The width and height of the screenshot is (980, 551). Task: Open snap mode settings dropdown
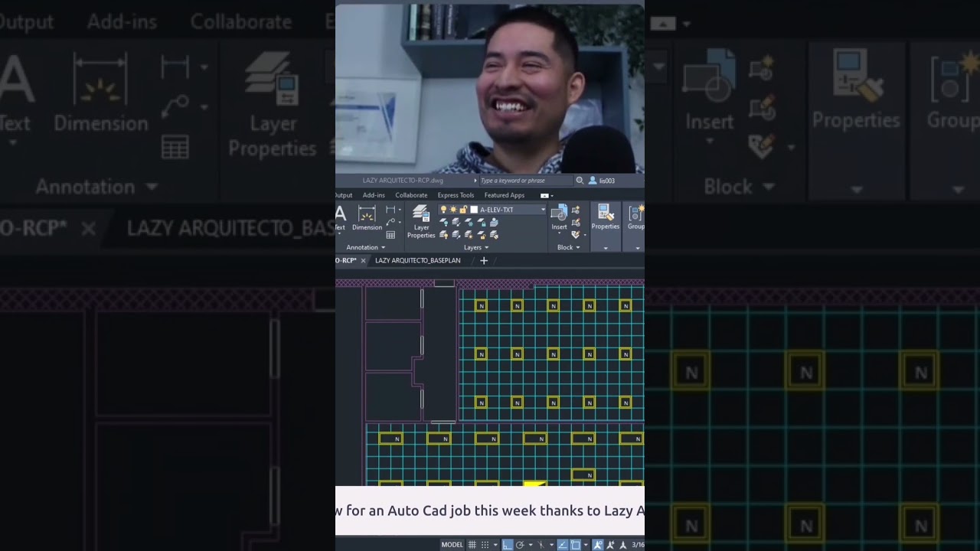click(x=495, y=545)
